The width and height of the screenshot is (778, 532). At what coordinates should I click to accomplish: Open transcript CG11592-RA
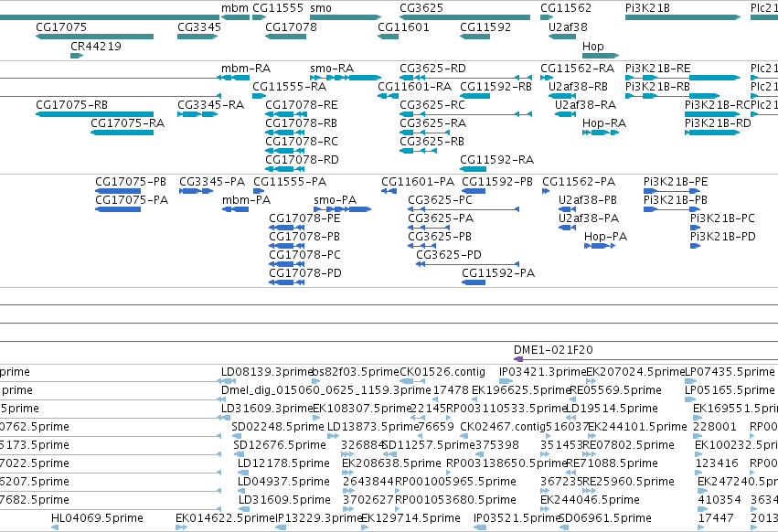pos(496,160)
